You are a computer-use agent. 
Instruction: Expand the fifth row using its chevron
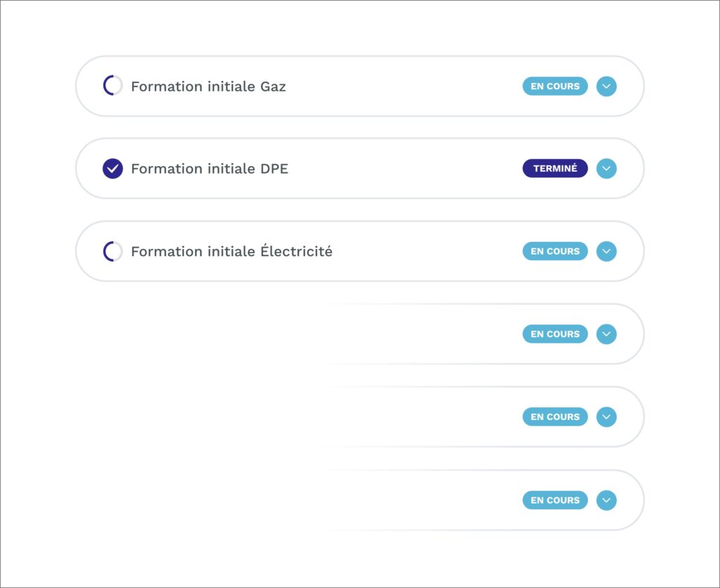[x=606, y=417]
